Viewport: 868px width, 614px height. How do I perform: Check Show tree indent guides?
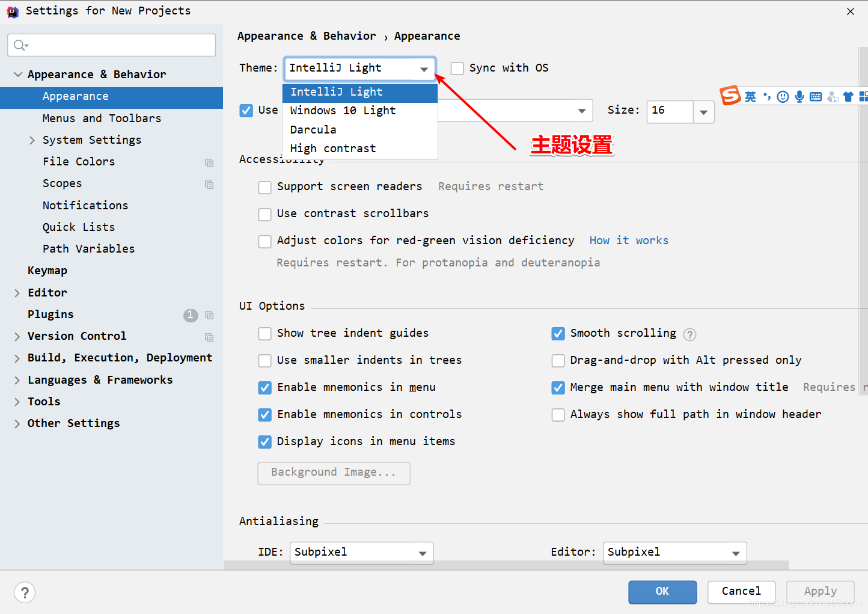pyautogui.click(x=265, y=334)
